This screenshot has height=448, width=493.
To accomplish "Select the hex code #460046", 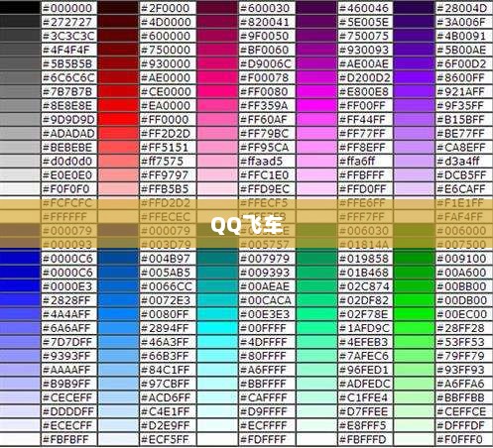I will pyautogui.click(x=364, y=8).
